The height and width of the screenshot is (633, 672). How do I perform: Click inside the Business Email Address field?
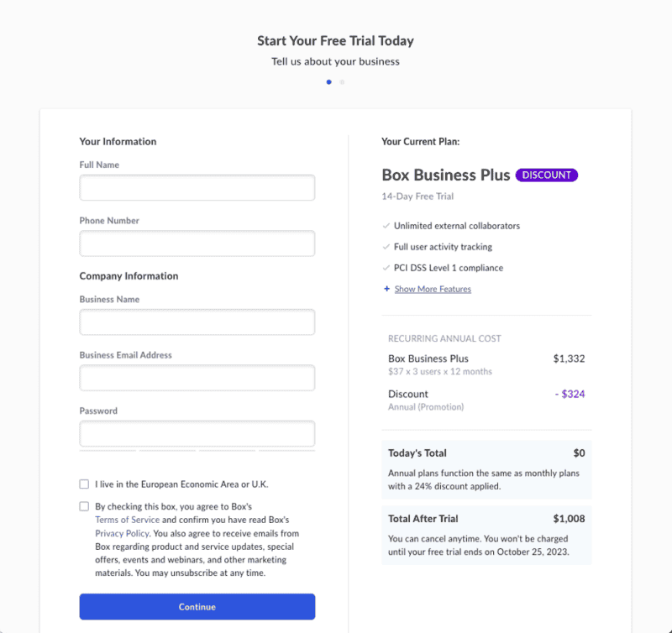click(x=197, y=378)
